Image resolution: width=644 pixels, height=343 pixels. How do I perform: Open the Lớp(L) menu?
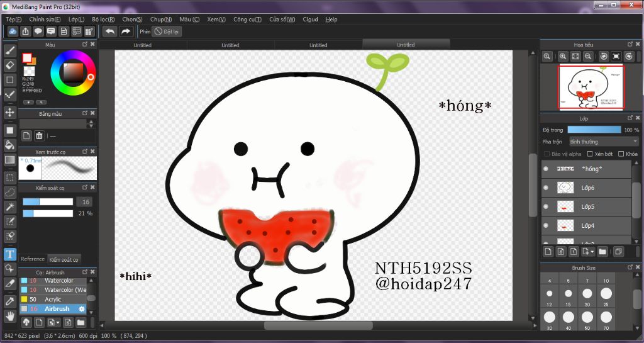pyautogui.click(x=76, y=20)
